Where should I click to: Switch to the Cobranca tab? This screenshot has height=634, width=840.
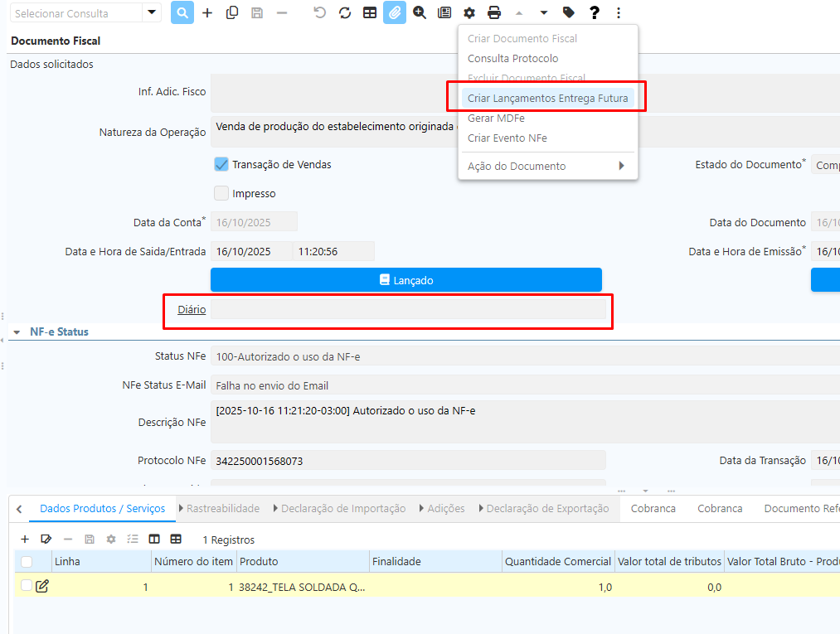pos(653,508)
